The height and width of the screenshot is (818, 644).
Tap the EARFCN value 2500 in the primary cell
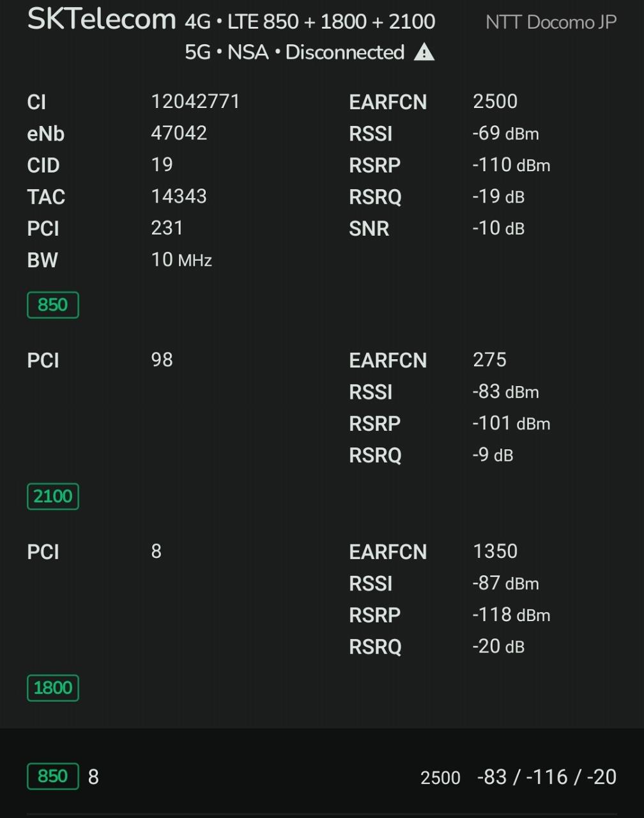tap(495, 102)
